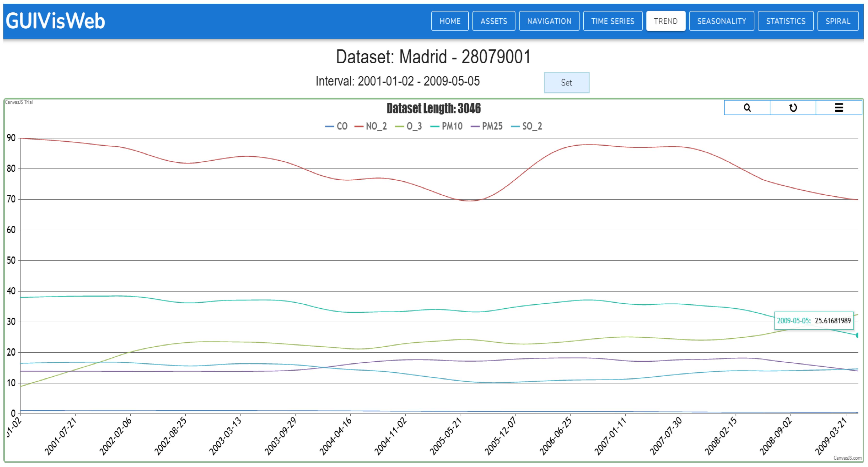
Task: Toggle the SO_2 series in legend
Action: coord(527,126)
